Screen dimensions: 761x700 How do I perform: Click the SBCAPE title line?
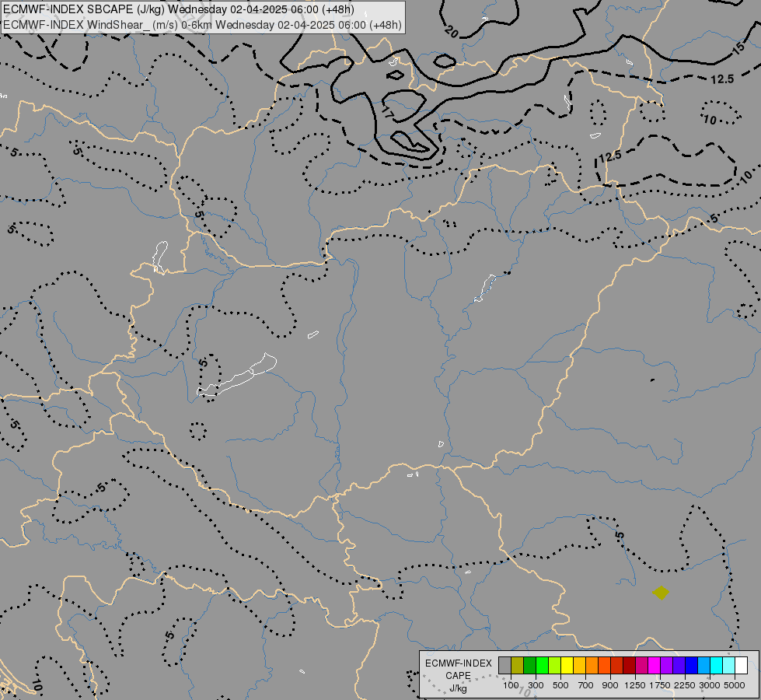(x=179, y=9)
